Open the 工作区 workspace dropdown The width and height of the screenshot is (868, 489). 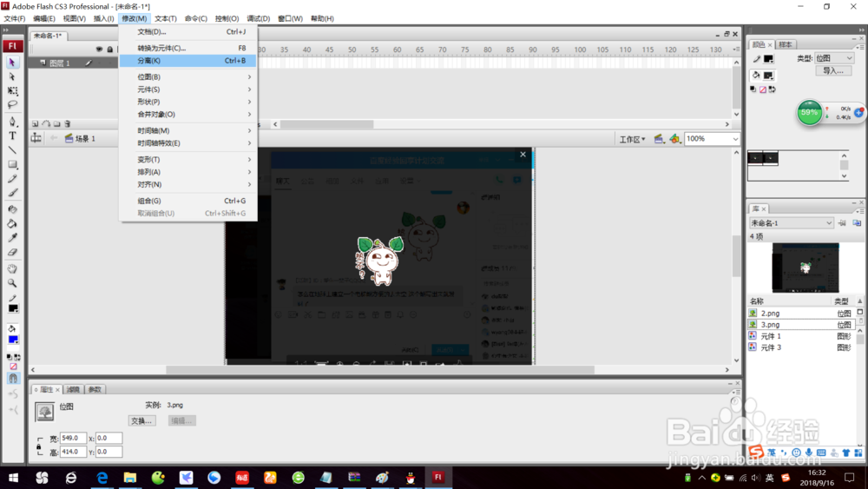632,139
